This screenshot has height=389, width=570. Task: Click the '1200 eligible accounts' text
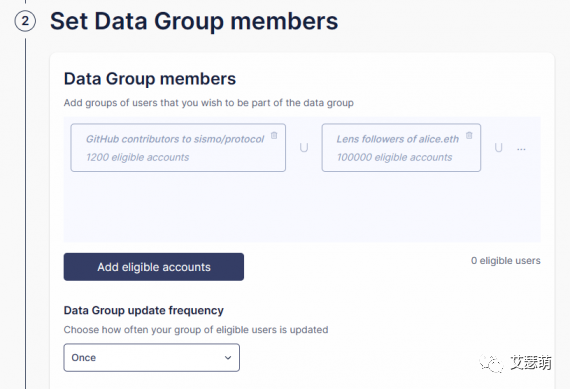pos(137,157)
